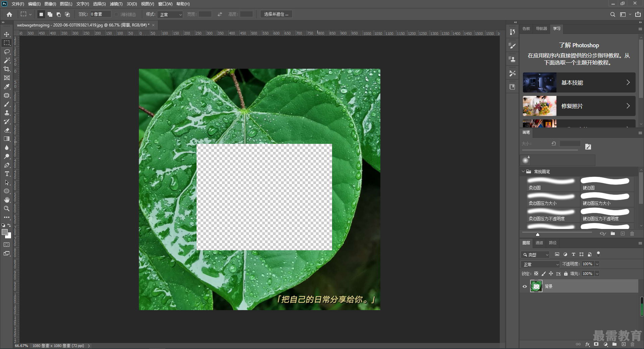Toggle layer filtering switch

pyautogui.click(x=598, y=254)
